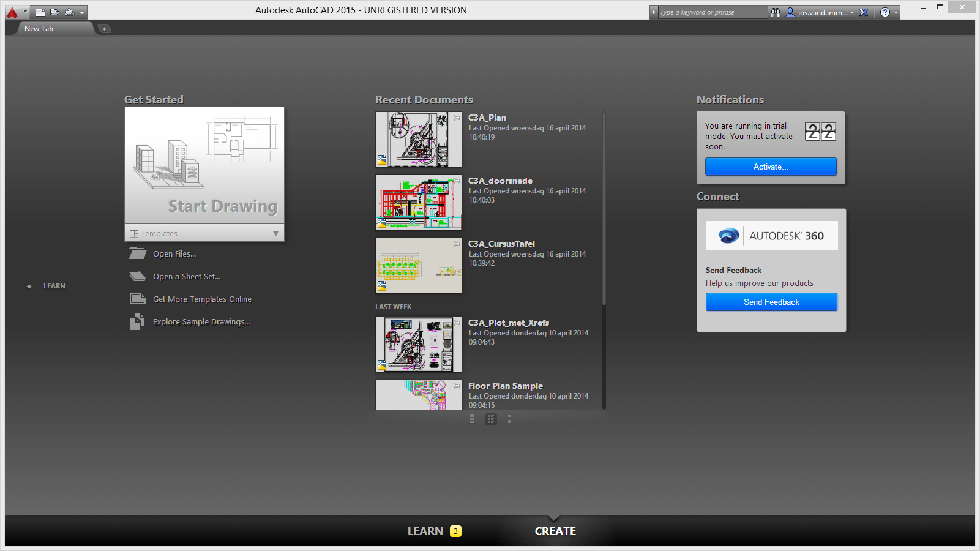Screen dimensions: 980x551
Task: Click the Get More Templates Online icon
Action: (138, 299)
